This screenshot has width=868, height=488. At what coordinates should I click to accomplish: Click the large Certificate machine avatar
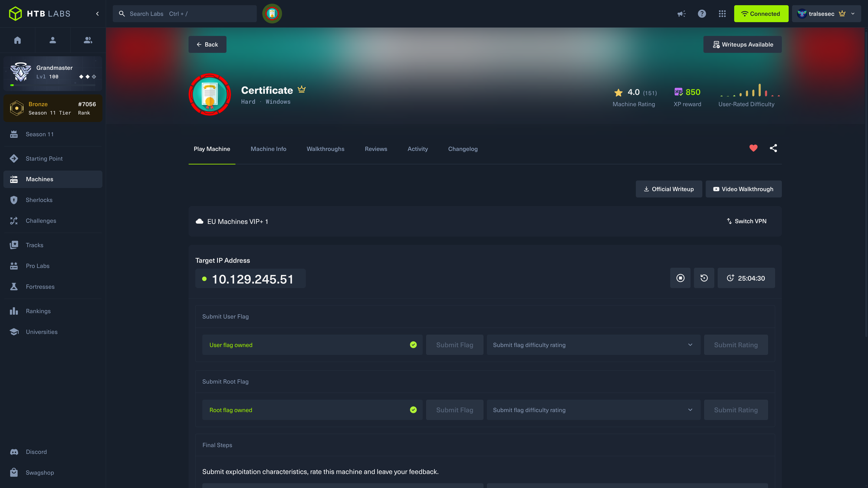point(210,95)
